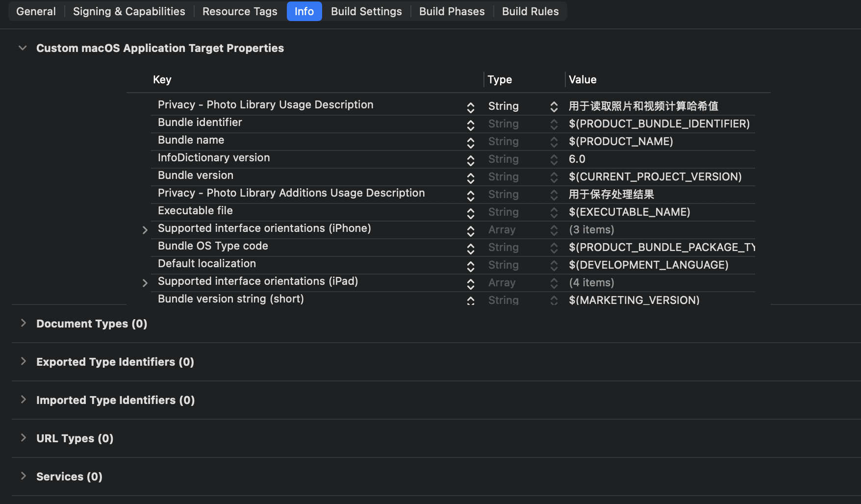
Task: Open type popup for Photo Library Usage Description
Action: pos(554,106)
